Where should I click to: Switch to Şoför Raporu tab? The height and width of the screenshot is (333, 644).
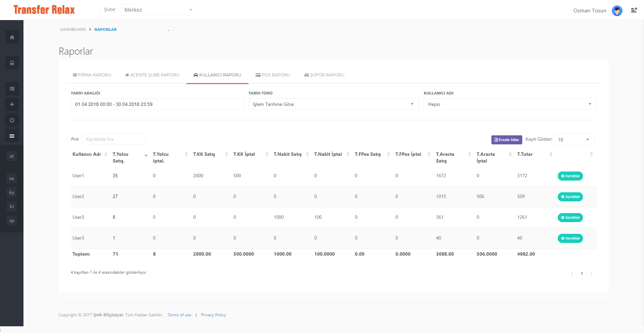tap(324, 75)
